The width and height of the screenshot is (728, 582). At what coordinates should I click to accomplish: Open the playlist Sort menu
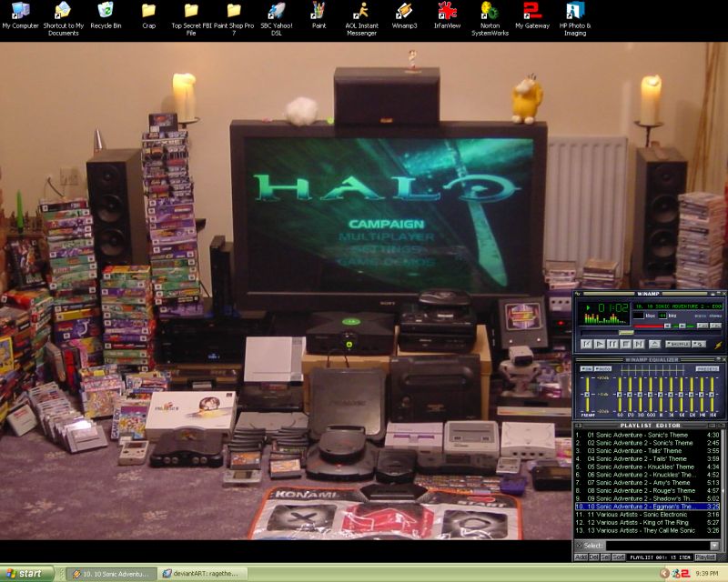pyautogui.click(x=619, y=557)
